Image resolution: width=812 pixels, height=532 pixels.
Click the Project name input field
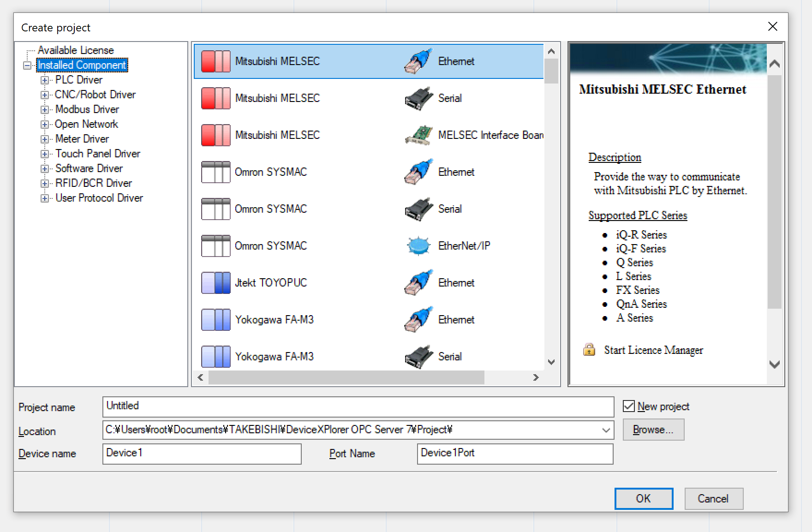(x=358, y=406)
